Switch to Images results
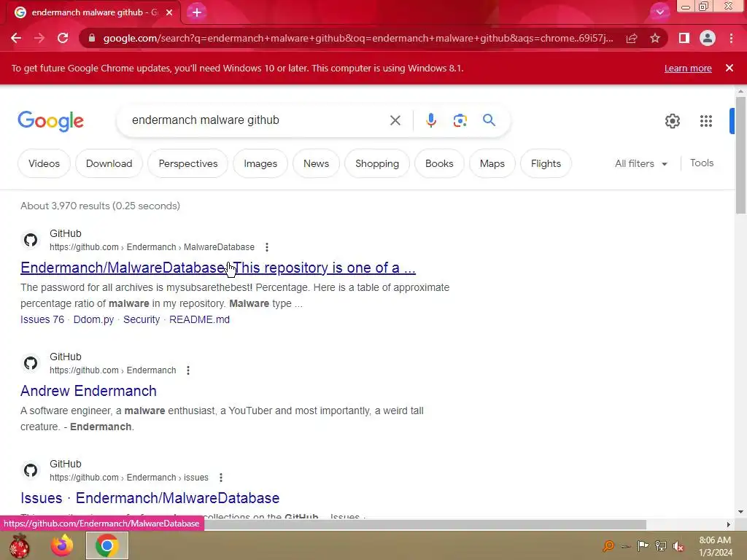The width and height of the screenshot is (747, 560). coord(260,163)
